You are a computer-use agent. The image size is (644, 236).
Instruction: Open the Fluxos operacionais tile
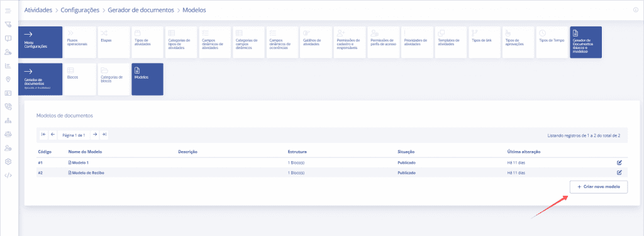point(80,42)
